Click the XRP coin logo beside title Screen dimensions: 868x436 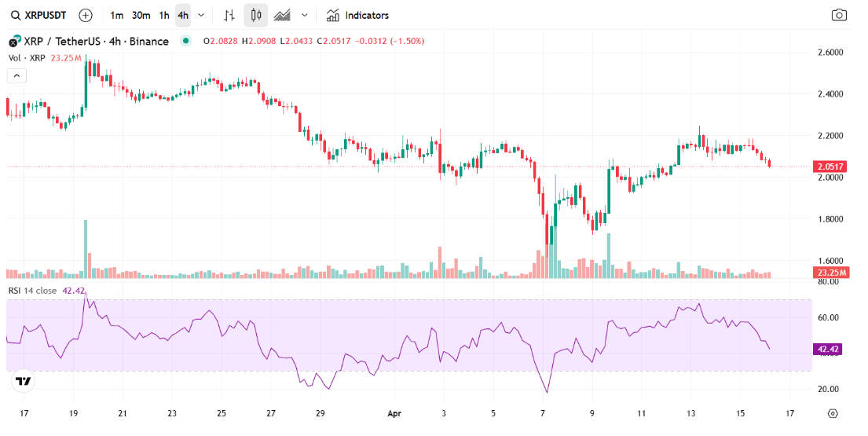coord(15,41)
